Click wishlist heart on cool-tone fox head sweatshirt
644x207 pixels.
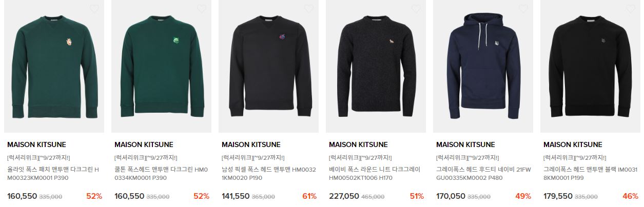(x=202, y=9)
